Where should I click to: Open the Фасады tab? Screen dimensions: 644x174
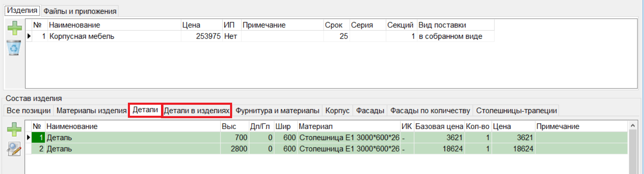[x=370, y=110]
